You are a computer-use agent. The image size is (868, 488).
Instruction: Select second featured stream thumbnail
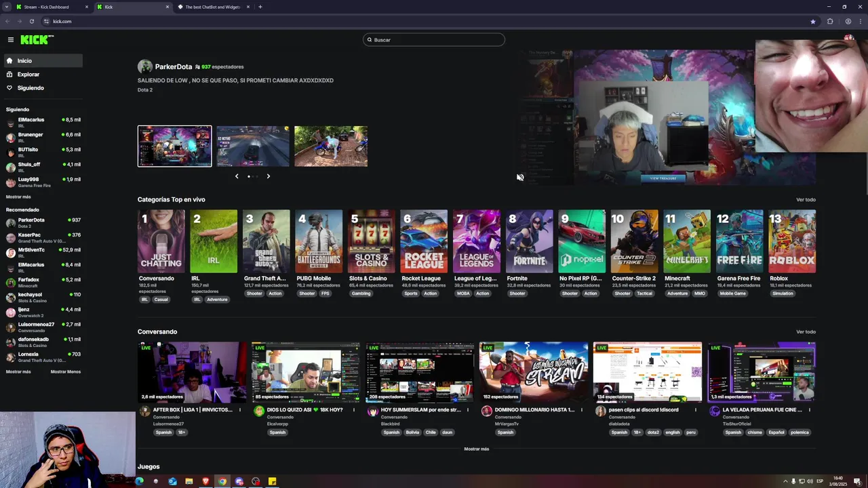tap(253, 146)
